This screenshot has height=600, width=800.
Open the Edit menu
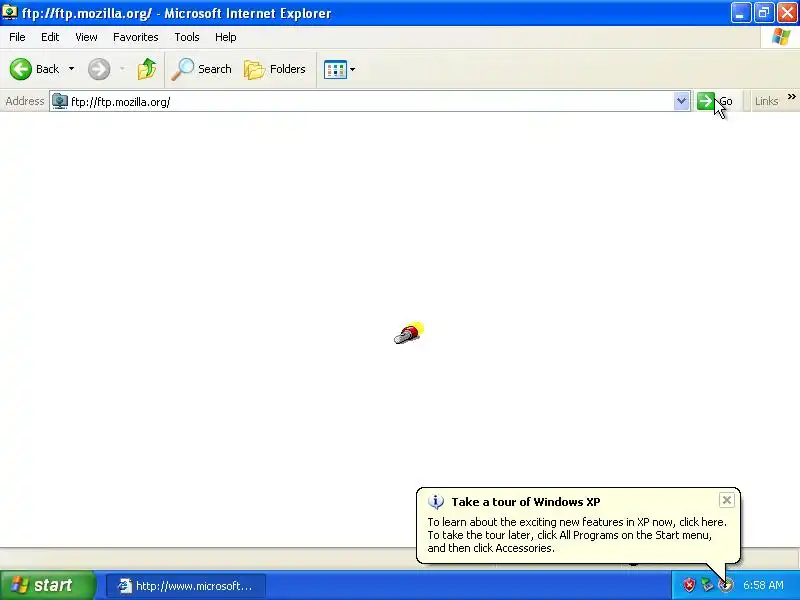(x=50, y=37)
